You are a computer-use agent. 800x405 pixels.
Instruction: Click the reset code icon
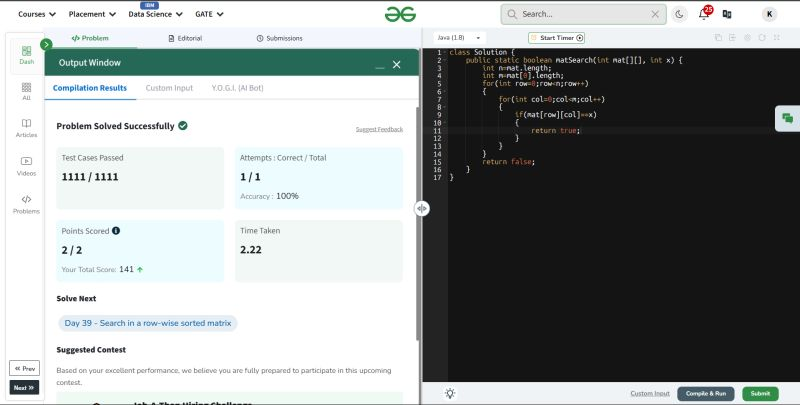click(762, 38)
